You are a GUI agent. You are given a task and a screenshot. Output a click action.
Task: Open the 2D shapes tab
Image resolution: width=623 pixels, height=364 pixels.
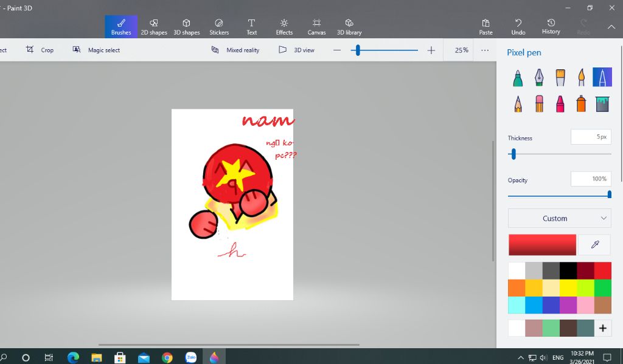(154, 27)
